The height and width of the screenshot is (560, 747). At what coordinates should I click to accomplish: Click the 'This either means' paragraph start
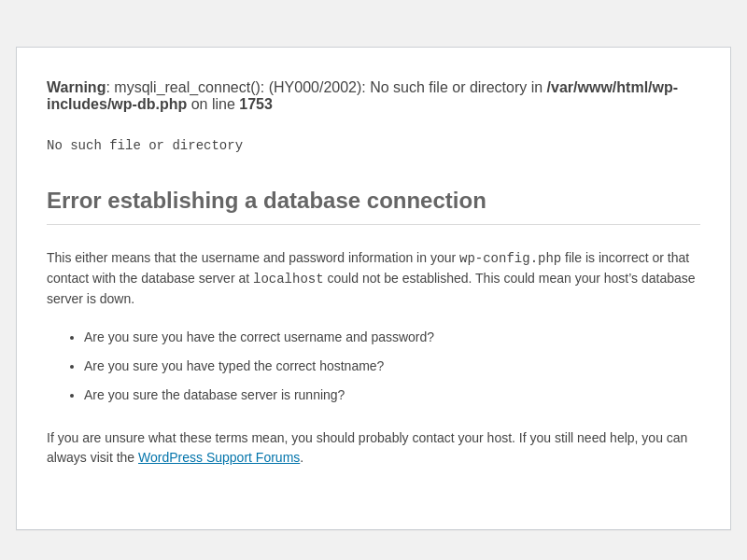[103, 259]
